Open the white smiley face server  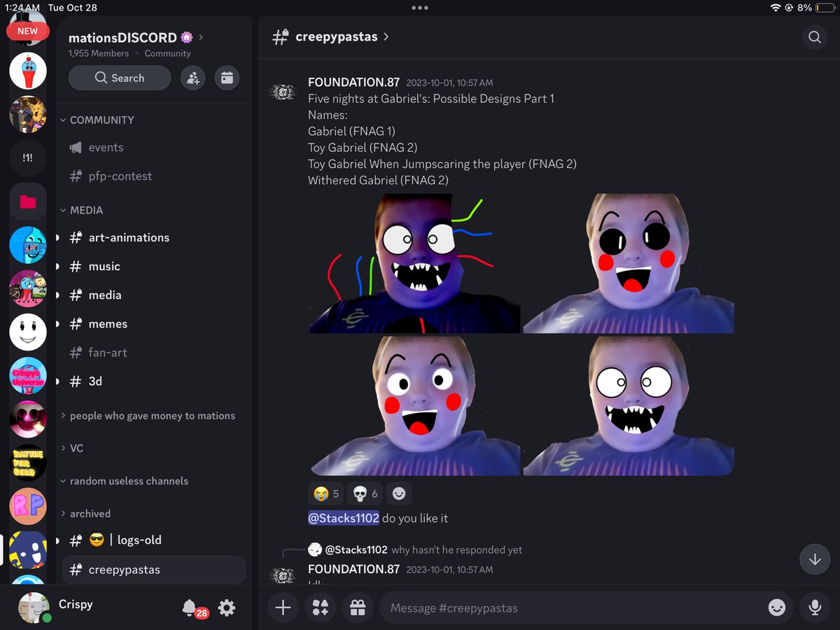28,332
